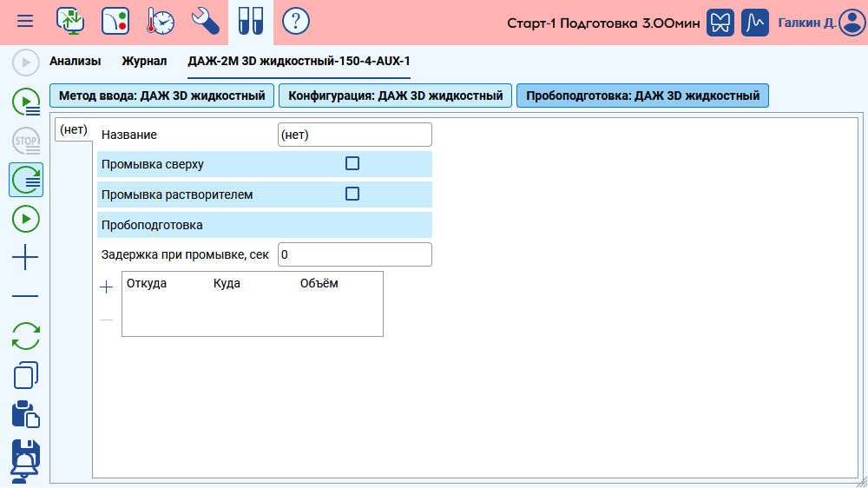Screen dimensions: 868x488
Task: Click the copy pages icon in sidebar
Action: click(x=26, y=375)
